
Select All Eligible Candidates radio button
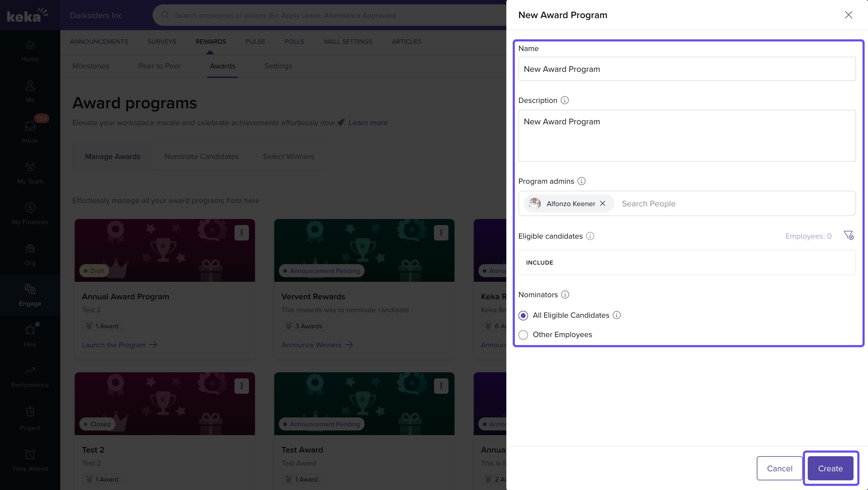pyautogui.click(x=523, y=315)
